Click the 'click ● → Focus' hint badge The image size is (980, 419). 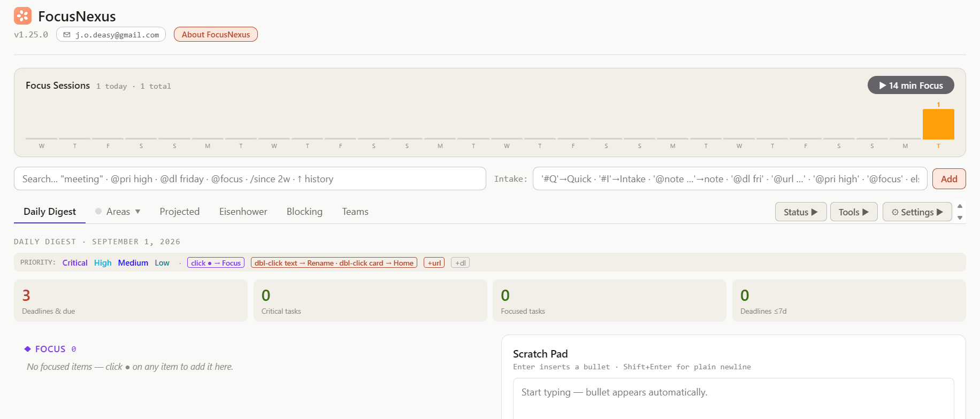(x=216, y=262)
